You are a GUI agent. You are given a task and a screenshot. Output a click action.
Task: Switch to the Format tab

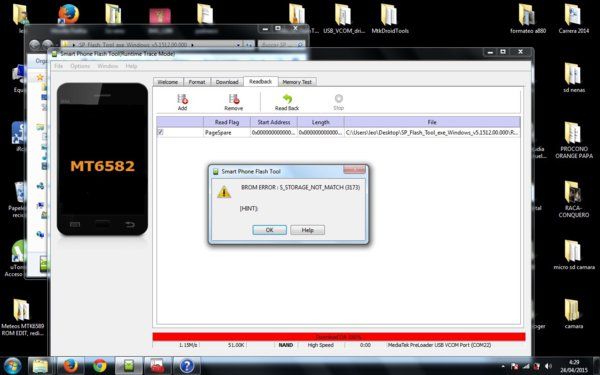tap(197, 82)
